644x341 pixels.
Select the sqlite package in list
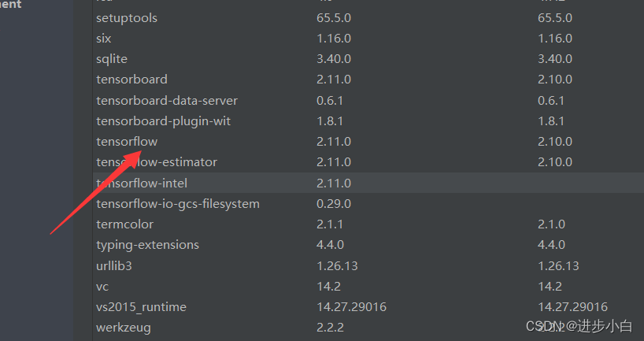coord(112,59)
